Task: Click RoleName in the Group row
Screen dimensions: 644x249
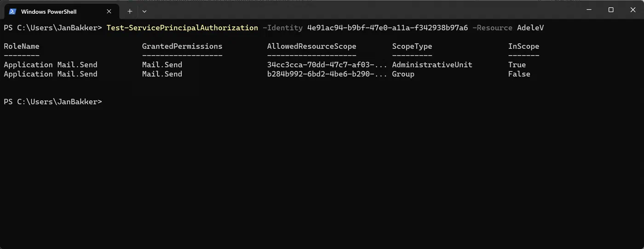Action: 51,74
